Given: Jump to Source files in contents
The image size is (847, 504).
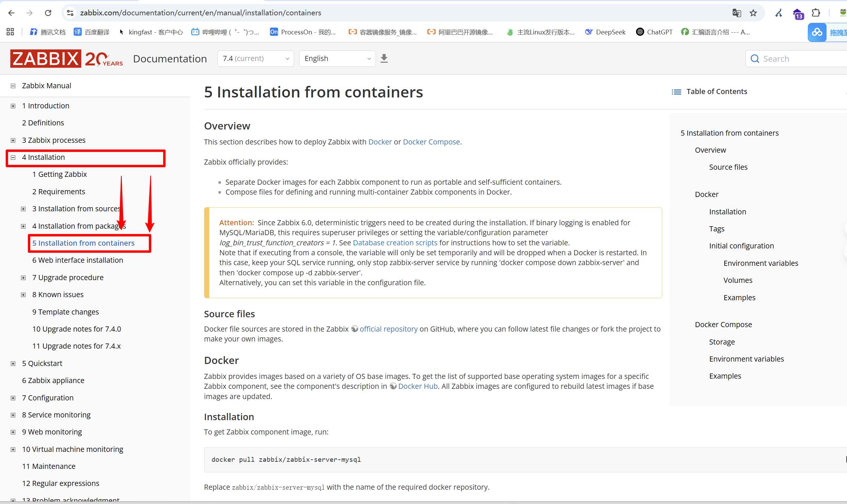Looking at the screenshot, I should pos(728,167).
